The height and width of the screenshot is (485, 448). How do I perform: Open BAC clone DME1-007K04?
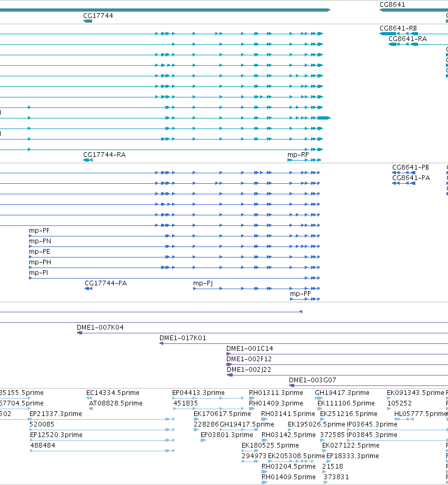100,328
